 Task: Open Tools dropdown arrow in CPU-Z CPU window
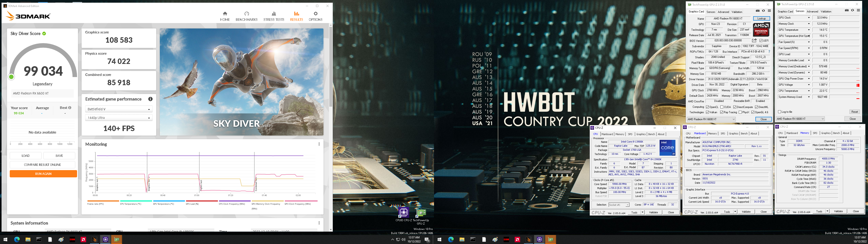click(642, 212)
